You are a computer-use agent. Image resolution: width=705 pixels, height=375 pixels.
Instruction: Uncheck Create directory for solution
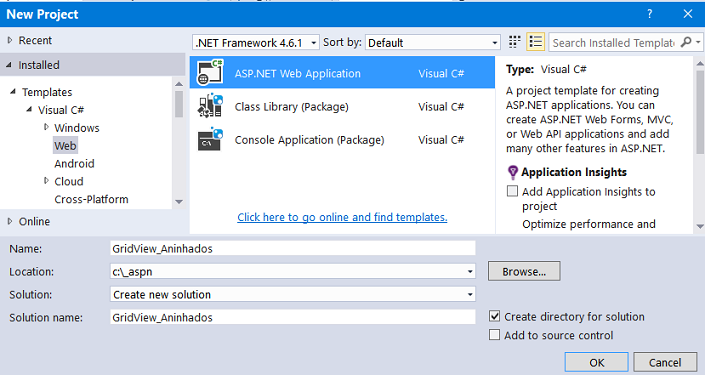[x=494, y=316]
